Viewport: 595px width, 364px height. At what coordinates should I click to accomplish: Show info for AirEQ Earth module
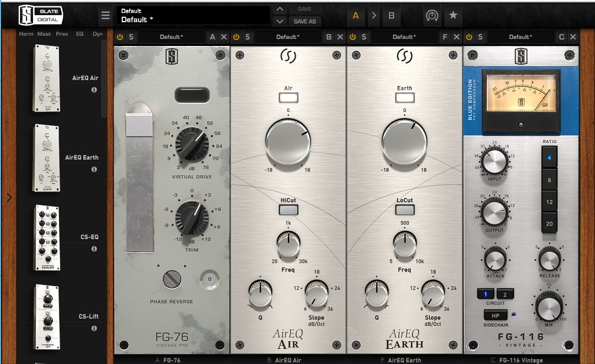pos(94,169)
